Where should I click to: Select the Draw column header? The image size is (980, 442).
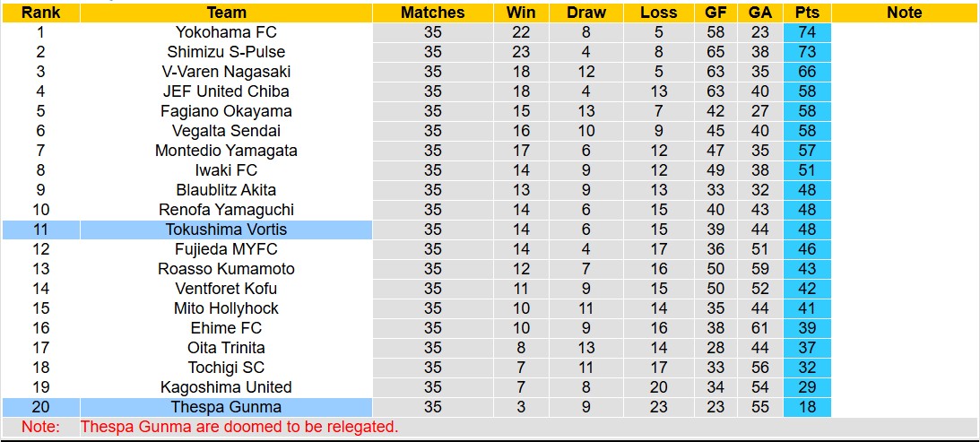pyautogui.click(x=586, y=13)
